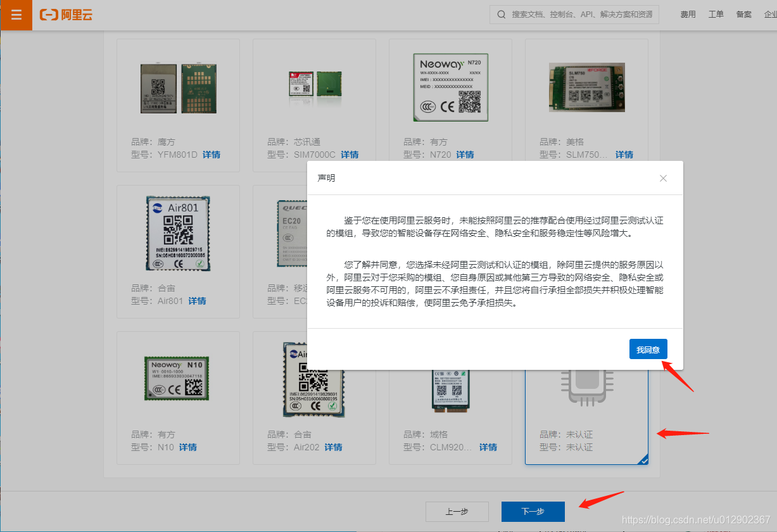The height and width of the screenshot is (532, 777).
Task: Open 详情 for N720 module
Action: tap(465, 155)
